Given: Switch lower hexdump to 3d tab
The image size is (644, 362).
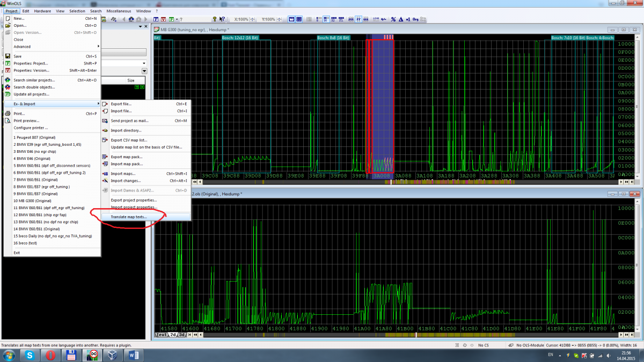Looking at the screenshot, I should tap(181, 335).
